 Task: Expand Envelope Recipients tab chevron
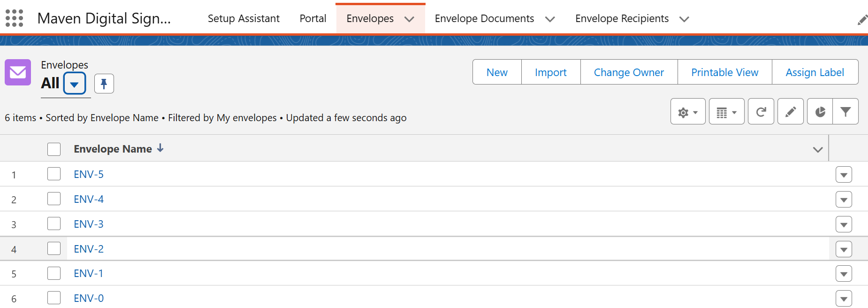point(684,19)
